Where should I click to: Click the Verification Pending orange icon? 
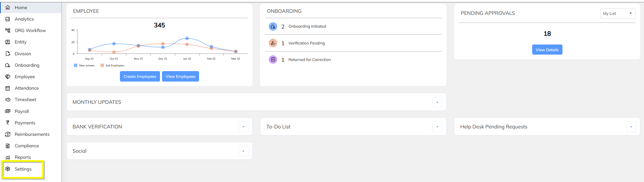(273, 43)
